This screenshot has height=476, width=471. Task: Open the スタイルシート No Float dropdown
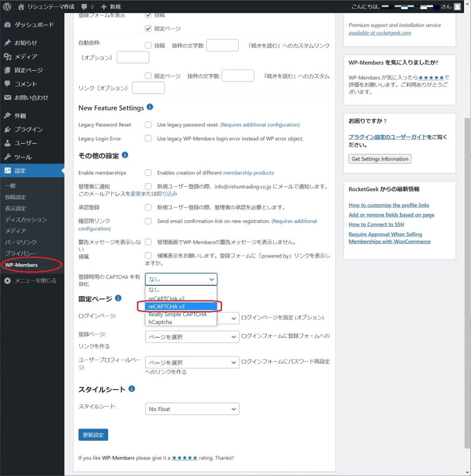[x=192, y=409]
